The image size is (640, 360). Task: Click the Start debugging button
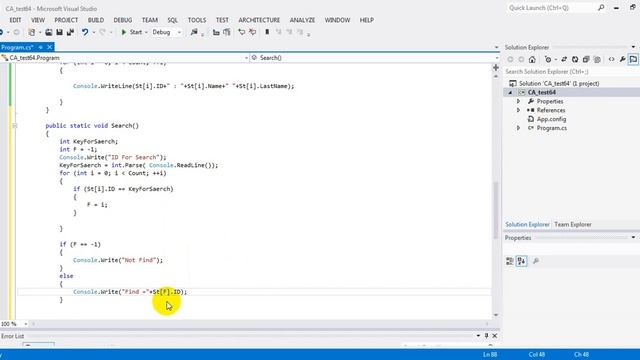pos(131,32)
